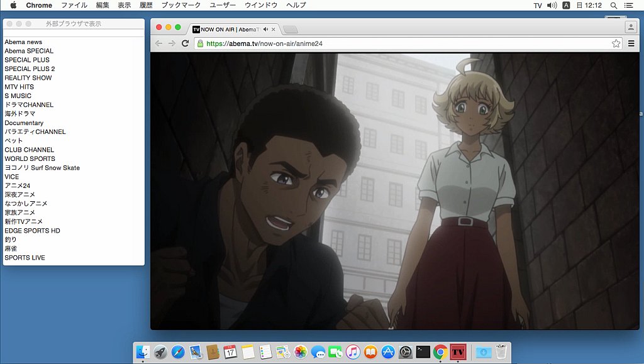Screen dimensions: 644x364
Task: Open the 編集 menu
Action: [103, 5]
